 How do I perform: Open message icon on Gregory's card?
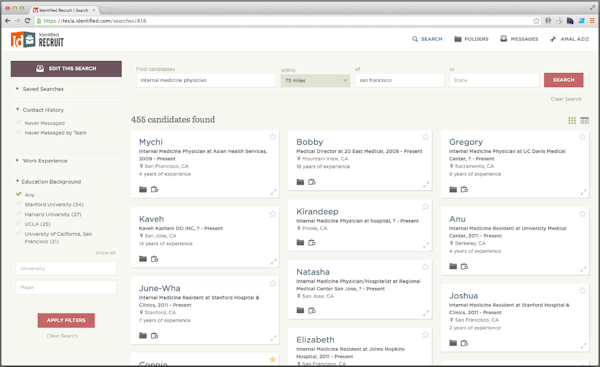(464, 189)
